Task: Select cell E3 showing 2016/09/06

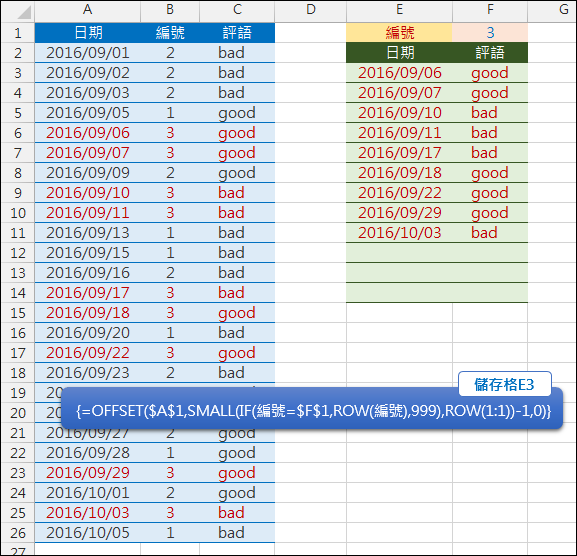Action: 399,73
